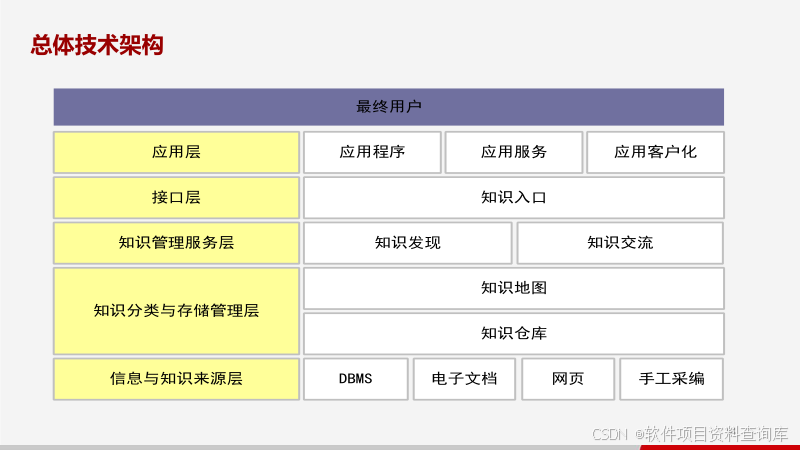This screenshot has width=800, height=450.
Task: Select the 最终用户 header bar
Action: pos(389,107)
